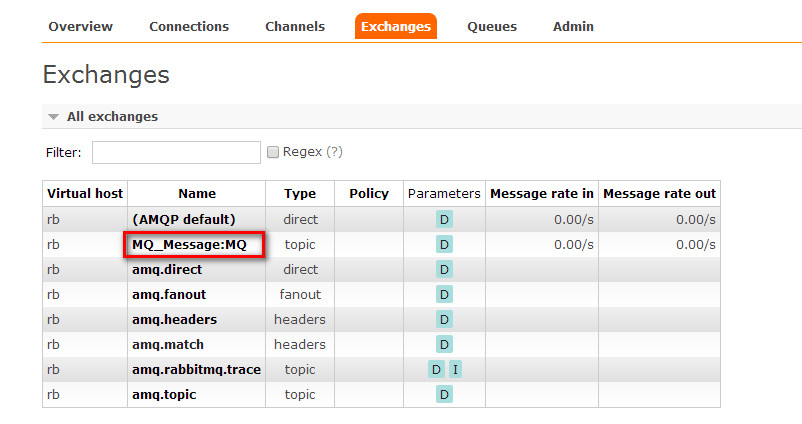Screen dimensions: 802x424
Task: Click 'rb' virtual host of amq.topic row
Action: pyautogui.click(x=53, y=395)
